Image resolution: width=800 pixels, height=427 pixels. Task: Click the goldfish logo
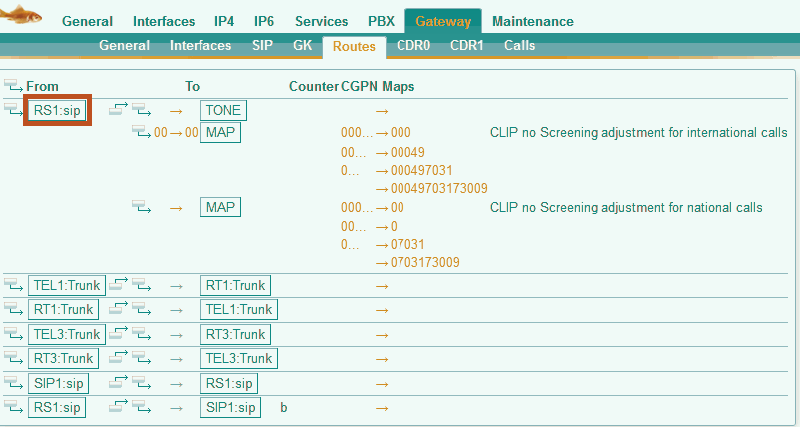21,14
